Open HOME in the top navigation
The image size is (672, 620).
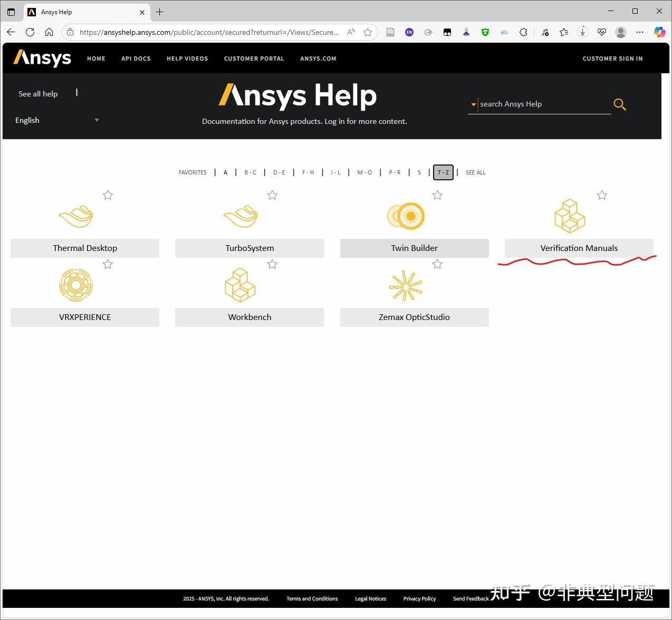click(x=96, y=59)
